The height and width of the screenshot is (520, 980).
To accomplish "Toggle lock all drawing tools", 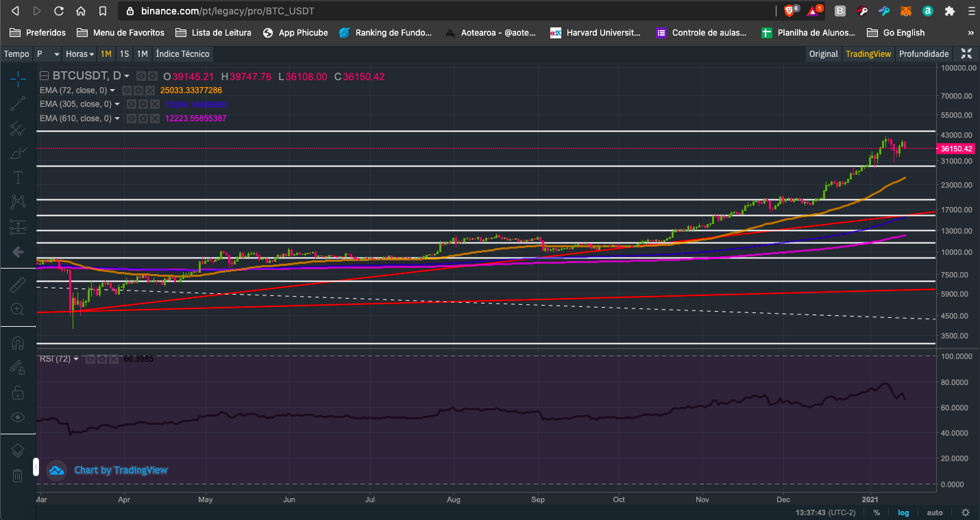I will pyautogui.click(x=19, y=393).
